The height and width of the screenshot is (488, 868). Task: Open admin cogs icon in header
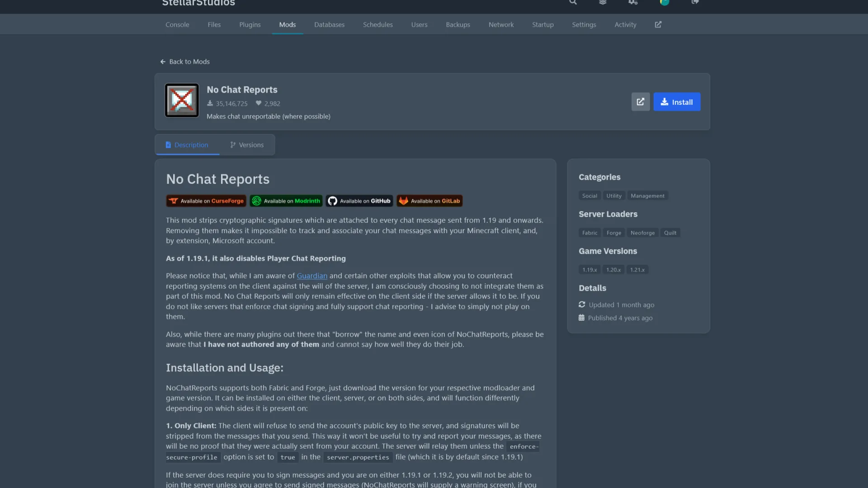coord(633,2)
